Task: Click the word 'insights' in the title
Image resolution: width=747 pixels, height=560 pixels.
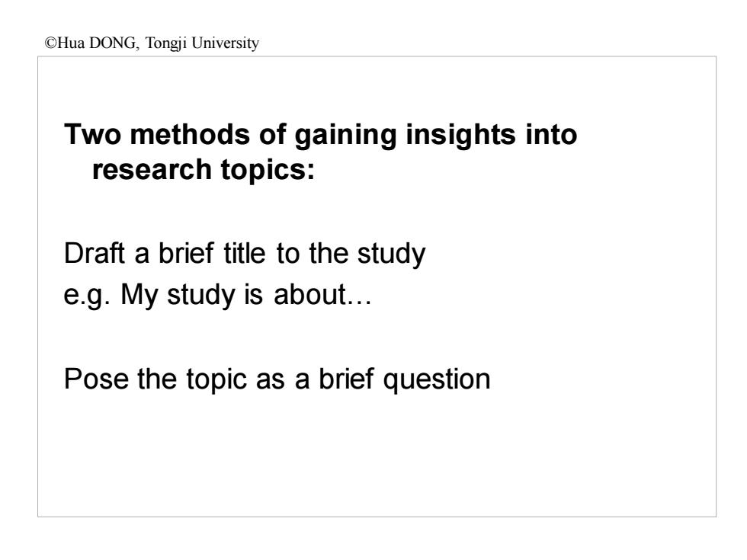Action: pyautogui.click(x=460, y=136)
